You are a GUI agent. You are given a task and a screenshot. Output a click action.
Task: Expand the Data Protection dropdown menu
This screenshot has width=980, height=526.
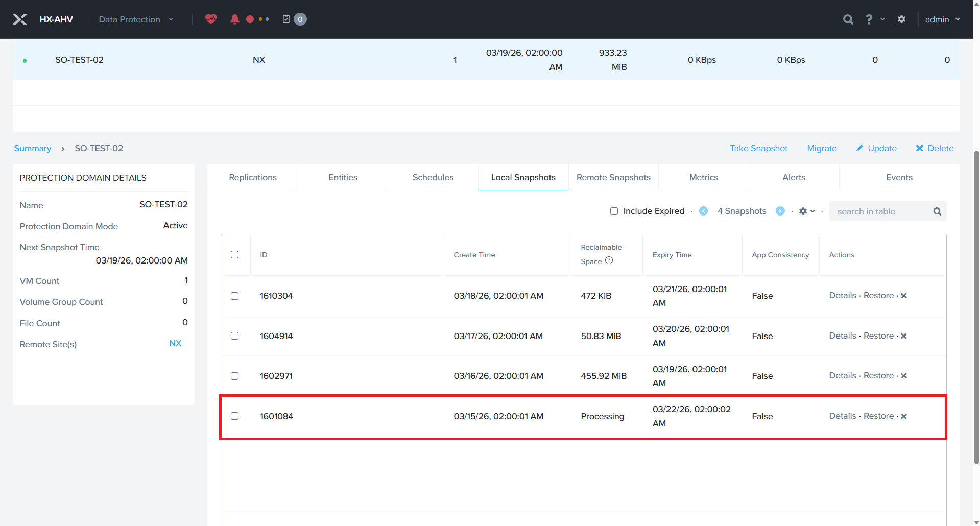point(135,19)
